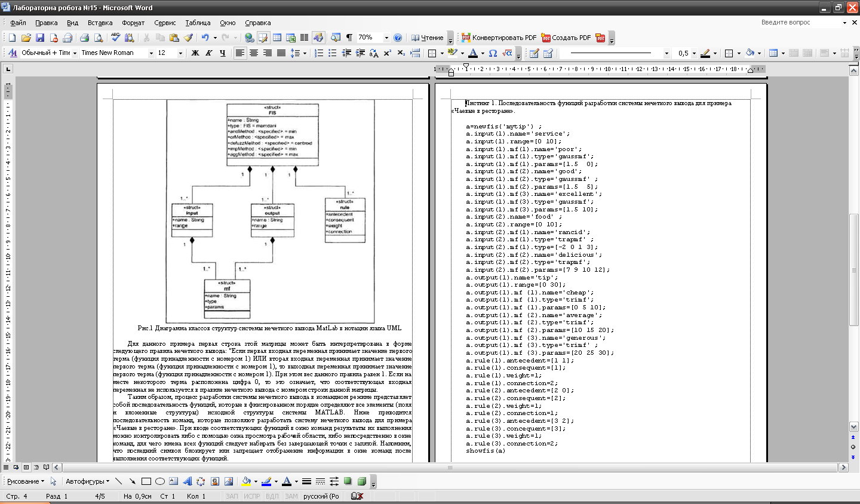Insert a symbol with the Omega icon
860x504 pixels.
(x=493, y=53)
